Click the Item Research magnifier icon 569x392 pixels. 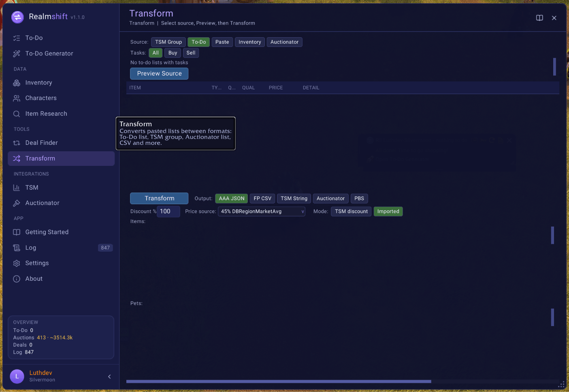[x=17, y=114]
